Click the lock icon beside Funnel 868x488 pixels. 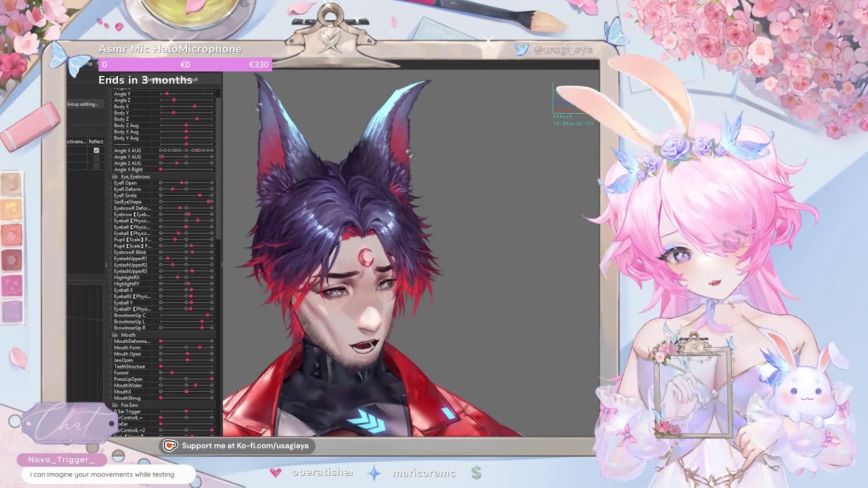tap(111, 373)
